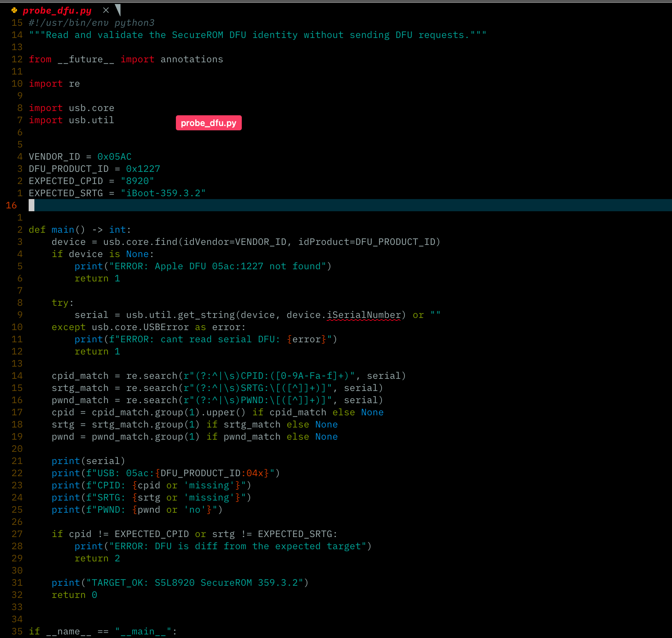Image resolution: width=672 pixels, height=638 pixels.
Task: Click 'usb.core.find' call
Action: (x=140, y=242)
